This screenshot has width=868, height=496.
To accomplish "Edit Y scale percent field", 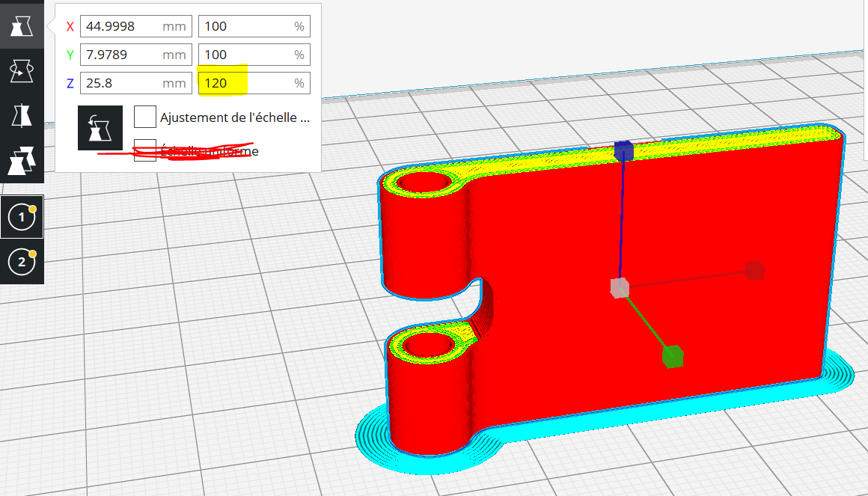I will click(254, 55).
